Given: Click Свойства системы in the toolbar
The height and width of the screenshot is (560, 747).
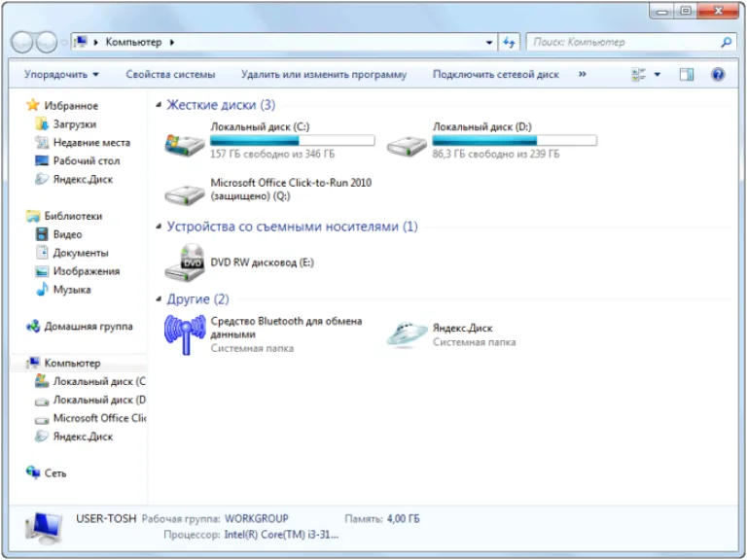Looking at the screenshot, I should (170, 75).
